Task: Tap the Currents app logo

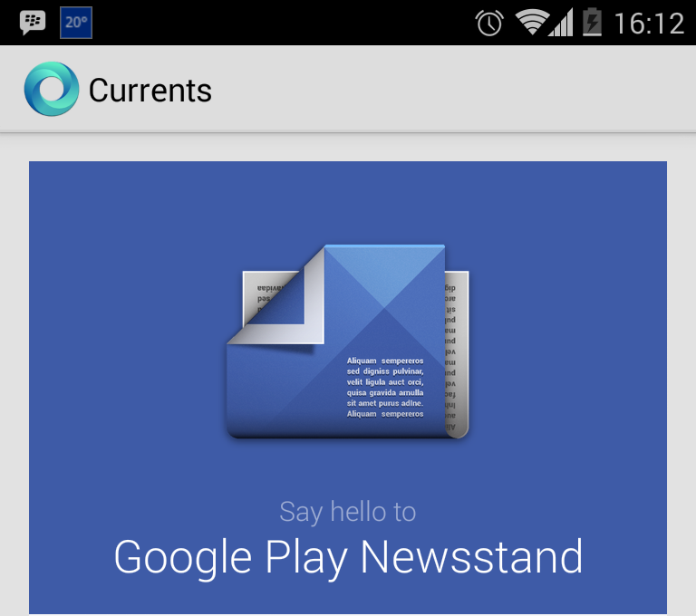Action: [x=52, y=89]
